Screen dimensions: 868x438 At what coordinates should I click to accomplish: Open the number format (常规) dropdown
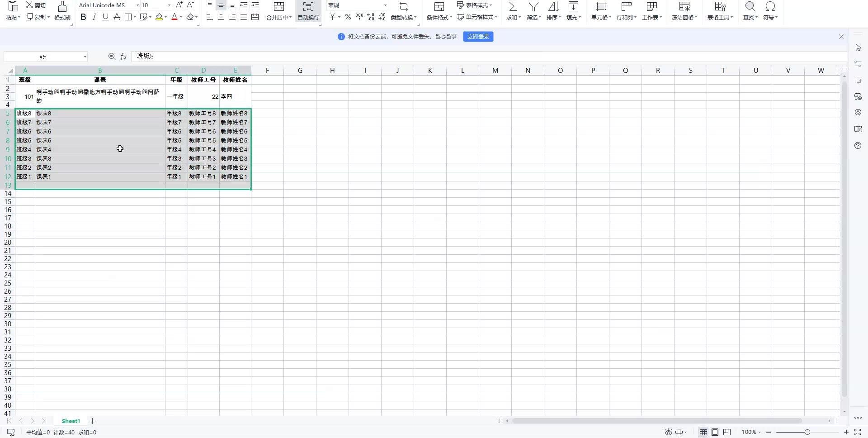click(385, 5)
